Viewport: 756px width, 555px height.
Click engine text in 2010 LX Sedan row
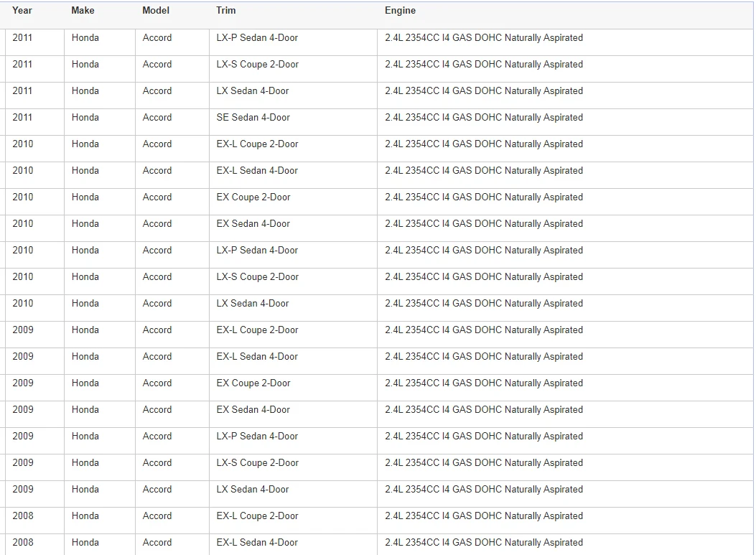coord(484,303)
